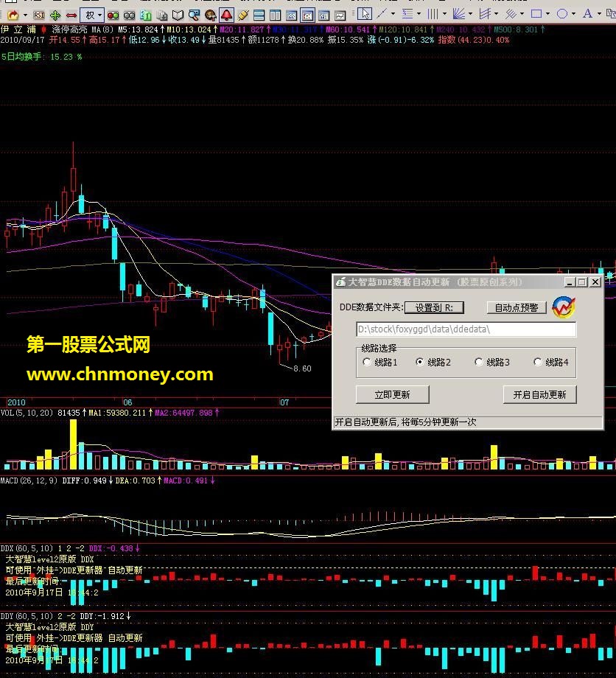616x678 pixels.
Task: Select the two-column window layout icon
Action: point(276,15)
